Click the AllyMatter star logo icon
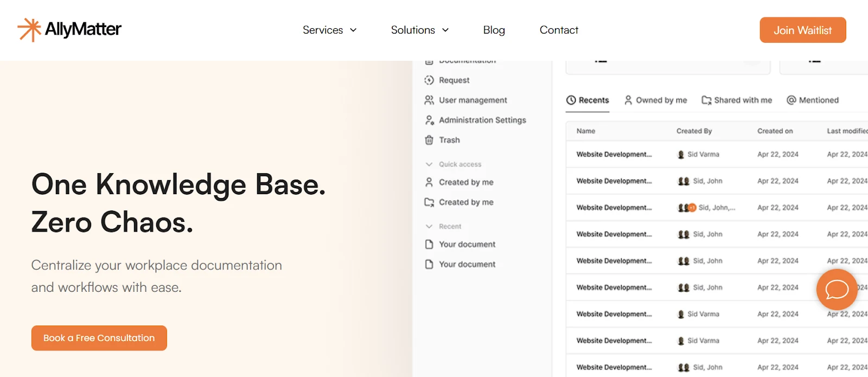The image size is (868, 377). pyautogui.click(x=29, y=30)
